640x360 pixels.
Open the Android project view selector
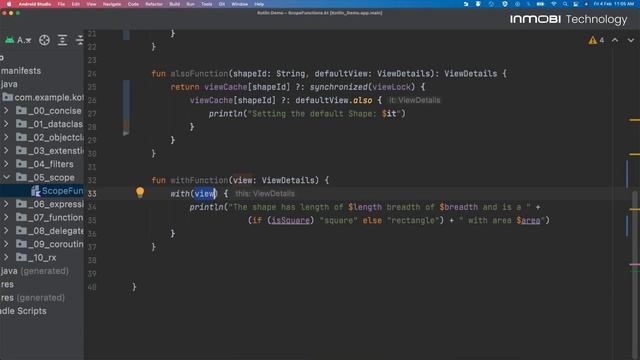coord(18,40)
